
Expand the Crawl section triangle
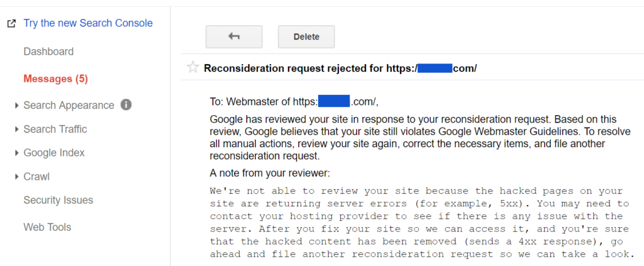(16, 177)
